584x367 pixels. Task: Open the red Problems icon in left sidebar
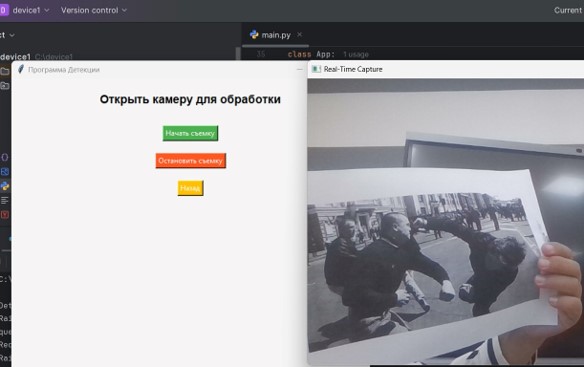4,215
